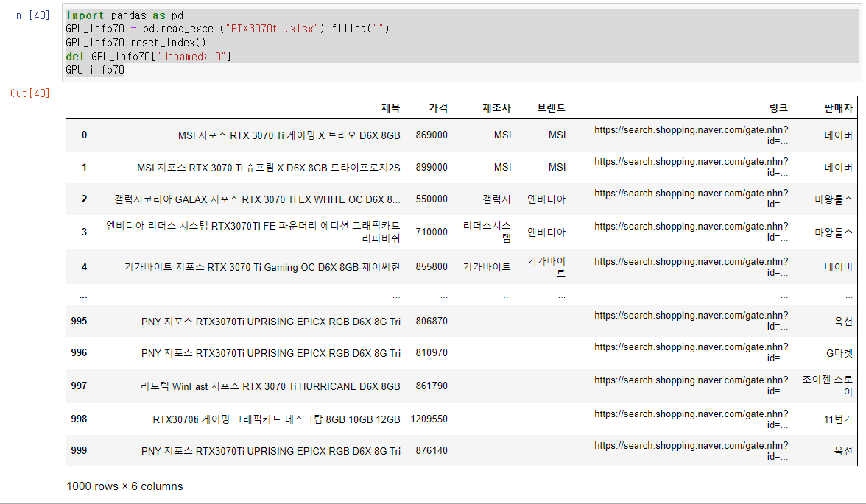Select price cell 806870

[432, 322]
